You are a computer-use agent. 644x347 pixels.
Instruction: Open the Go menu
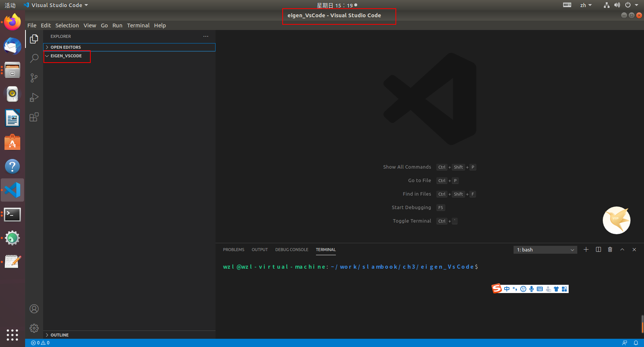click(104, 25)
